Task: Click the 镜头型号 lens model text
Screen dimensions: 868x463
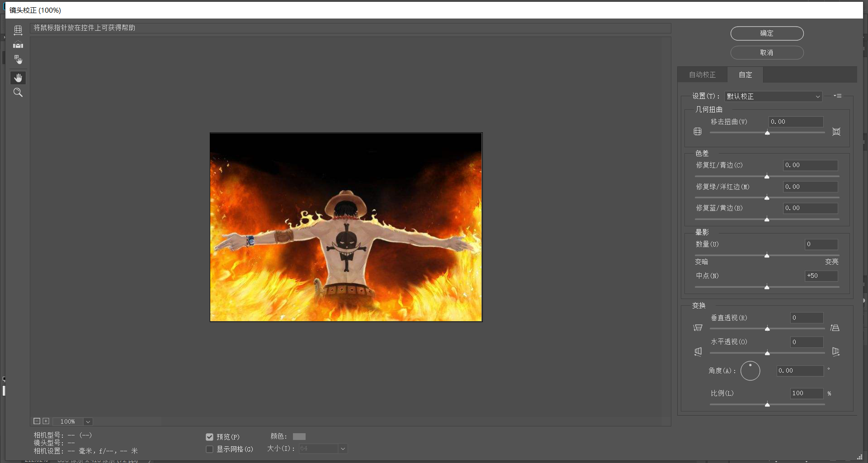Action: point(54,443)
